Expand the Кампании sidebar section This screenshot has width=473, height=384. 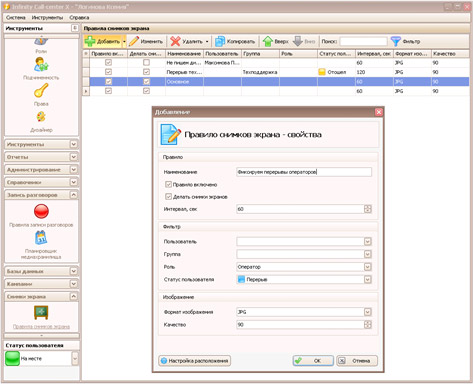pos(74,284)
